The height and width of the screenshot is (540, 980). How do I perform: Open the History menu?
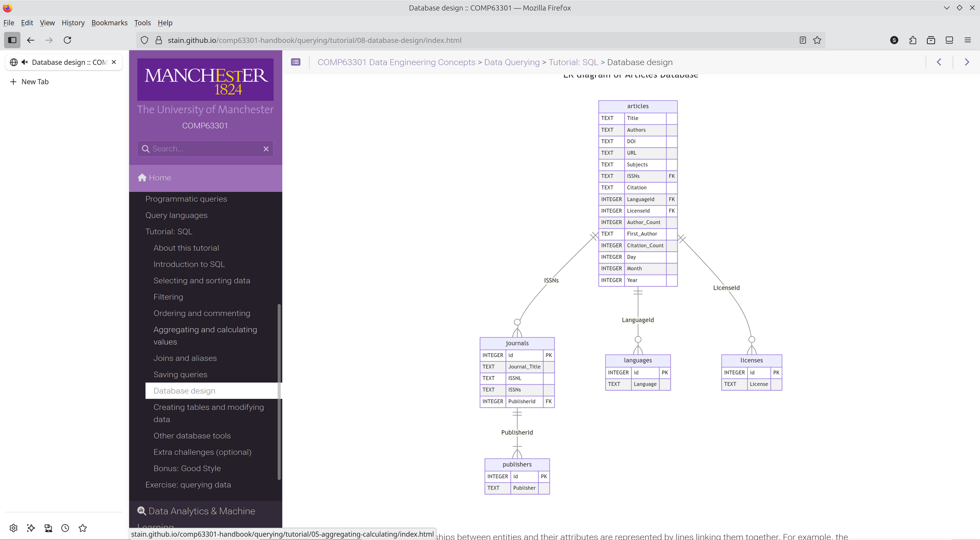(x=73, y=23)
